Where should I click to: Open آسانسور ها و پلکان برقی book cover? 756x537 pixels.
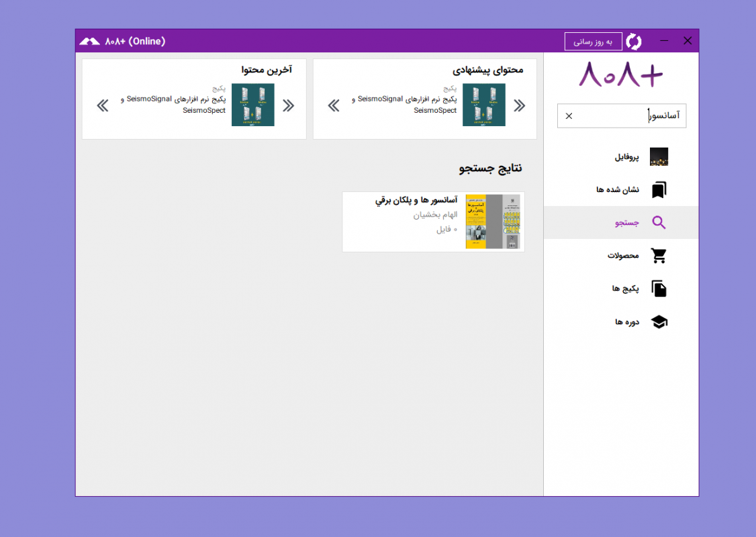(x=493, y=222)
